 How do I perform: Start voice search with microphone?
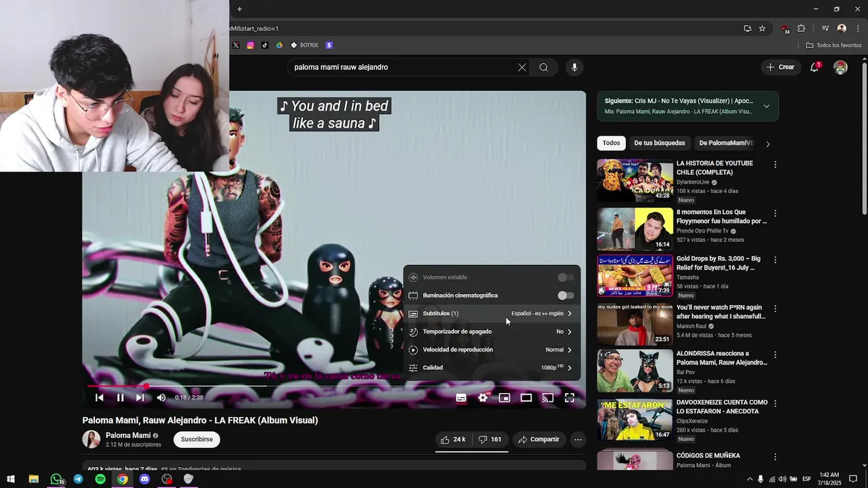coord(574,67)
